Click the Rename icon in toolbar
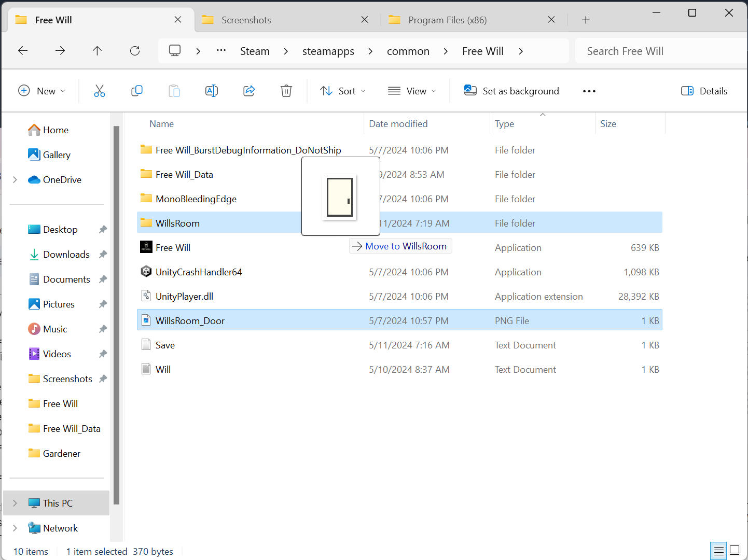The height and width of the screenshot is (560, 748). click(212, 91)
